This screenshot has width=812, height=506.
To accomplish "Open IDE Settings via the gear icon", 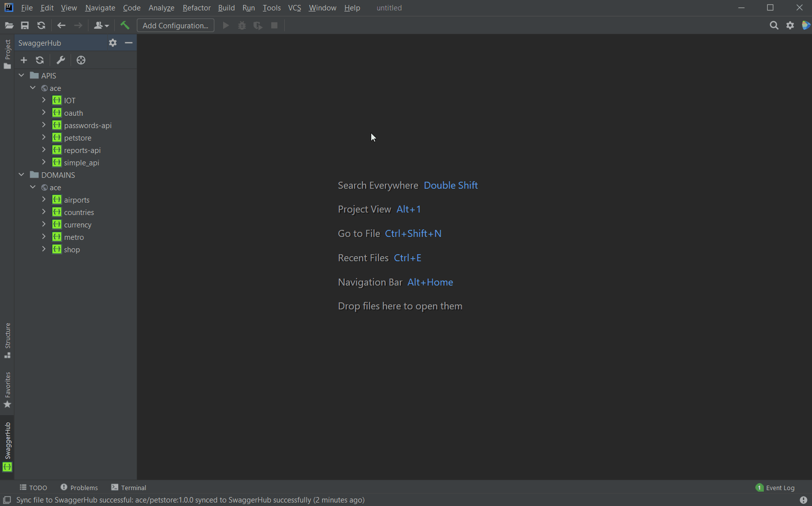I will (790, 25).
